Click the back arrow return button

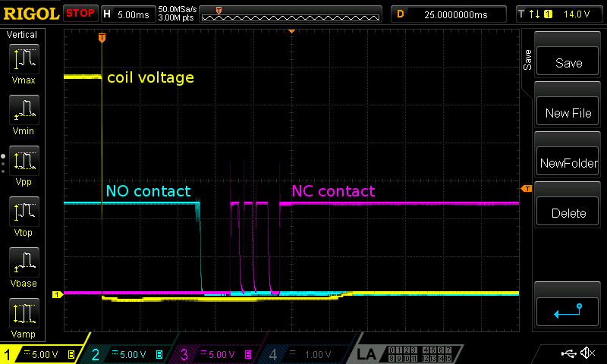coord(568,312)
